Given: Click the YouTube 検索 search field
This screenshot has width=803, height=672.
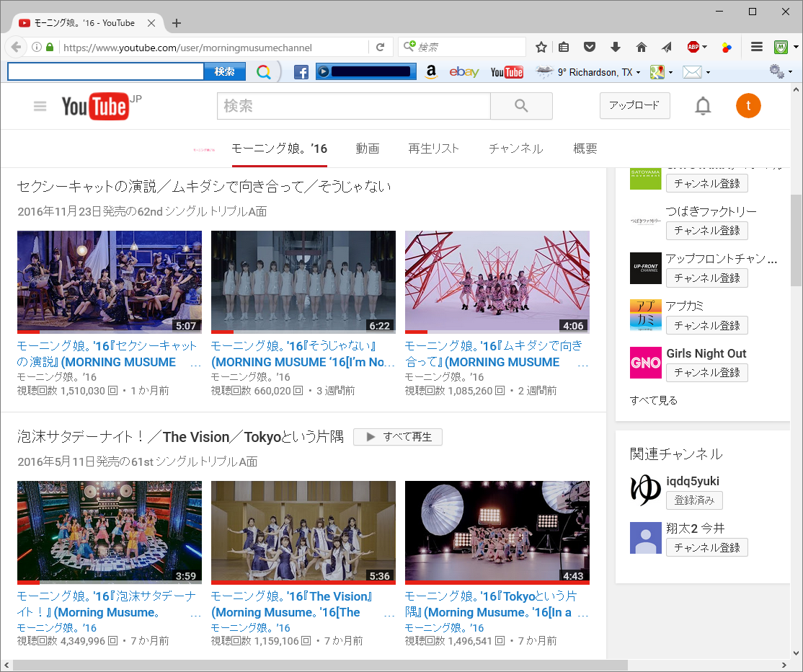Looking at the screenshot, I should point(354,106).
